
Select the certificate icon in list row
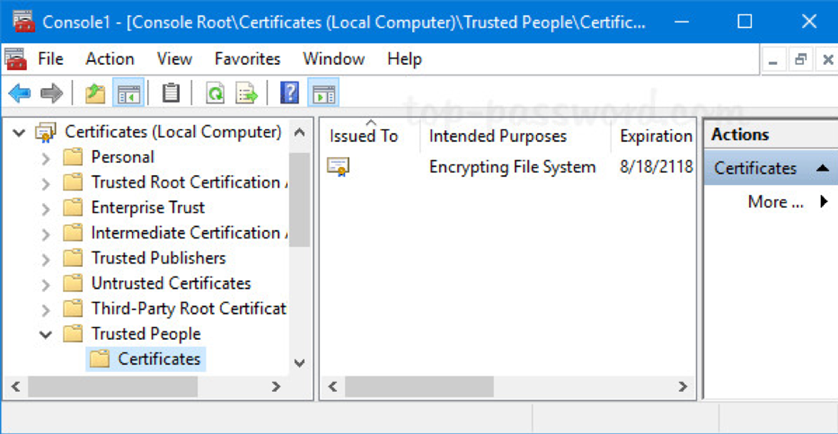[338, 167]
